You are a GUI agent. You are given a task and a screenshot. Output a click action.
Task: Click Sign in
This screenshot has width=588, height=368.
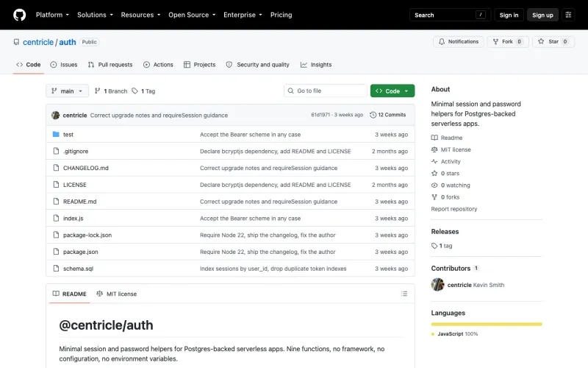coord(509,15)
